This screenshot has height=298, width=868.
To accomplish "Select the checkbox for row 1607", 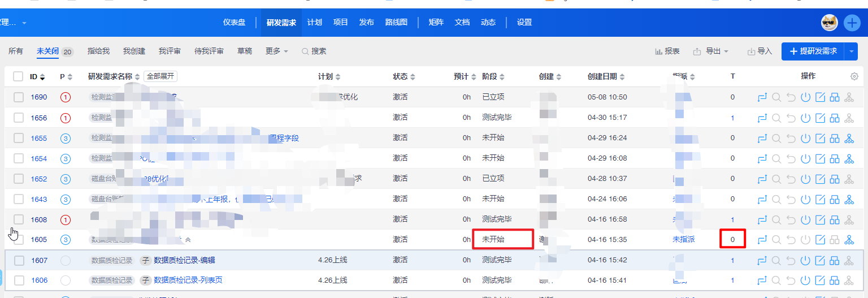I will coord(19,261).
